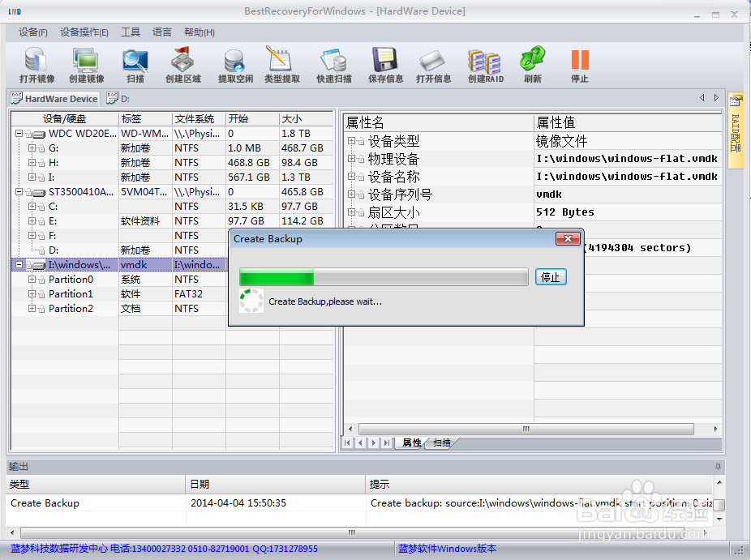The height and width of the screenshot is (560, 751).
Task: Stop the backup with 停止 button
Action: pos(551,277)
